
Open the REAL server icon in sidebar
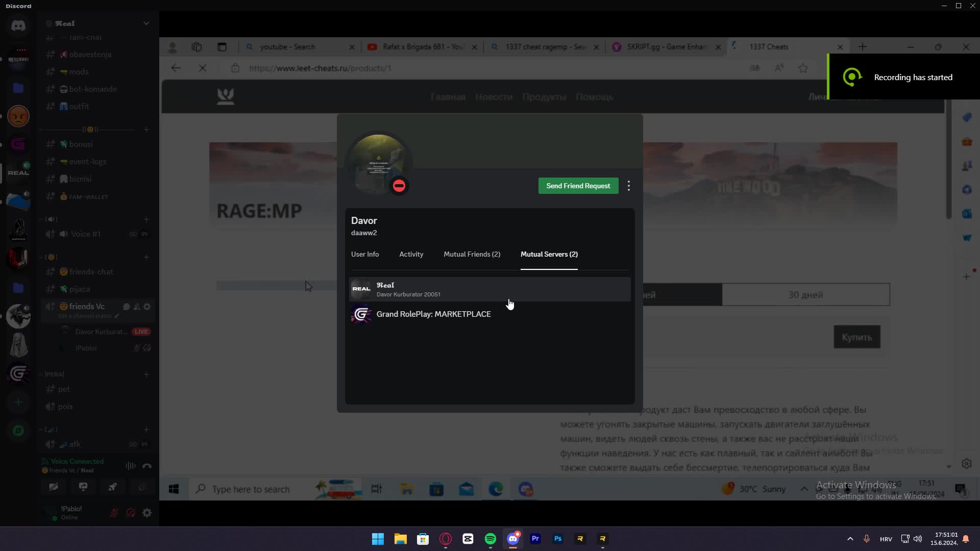[x=18, y=172]
